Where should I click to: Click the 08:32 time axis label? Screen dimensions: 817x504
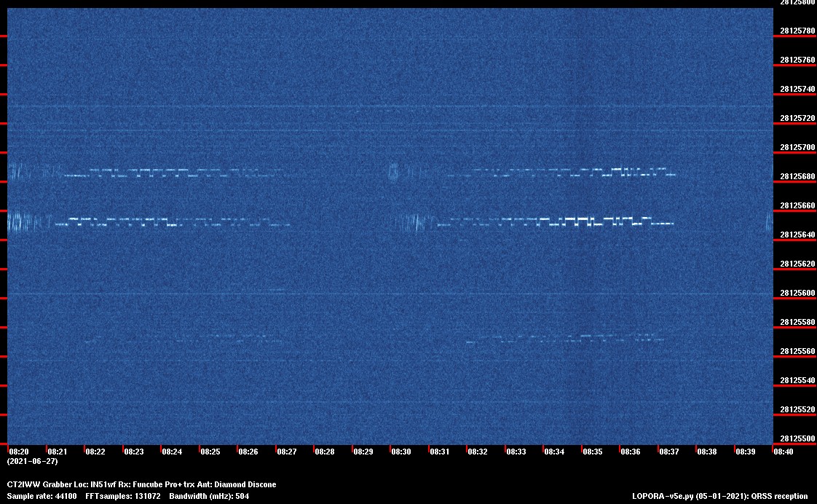coord(478,452)
